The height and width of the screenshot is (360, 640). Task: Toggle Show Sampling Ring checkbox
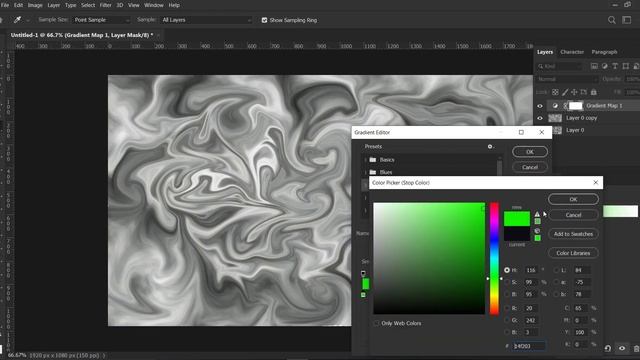pos(264,20)
